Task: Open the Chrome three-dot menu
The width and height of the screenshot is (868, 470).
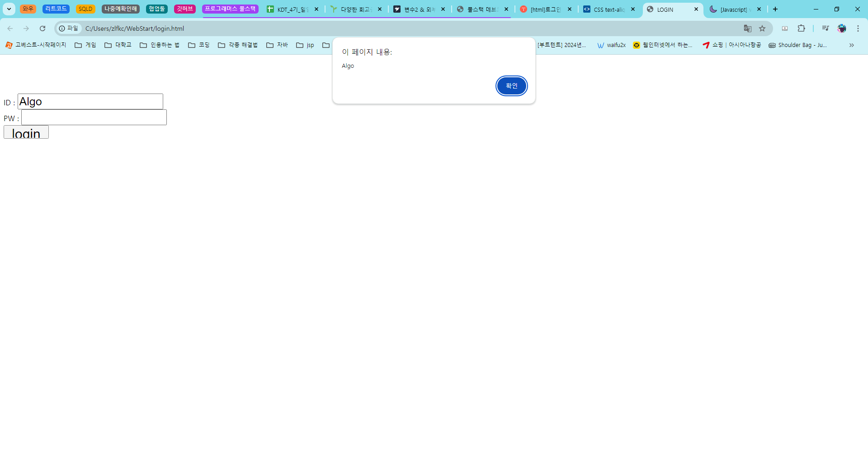Action: pyautogui.click(x=858, y=28)
